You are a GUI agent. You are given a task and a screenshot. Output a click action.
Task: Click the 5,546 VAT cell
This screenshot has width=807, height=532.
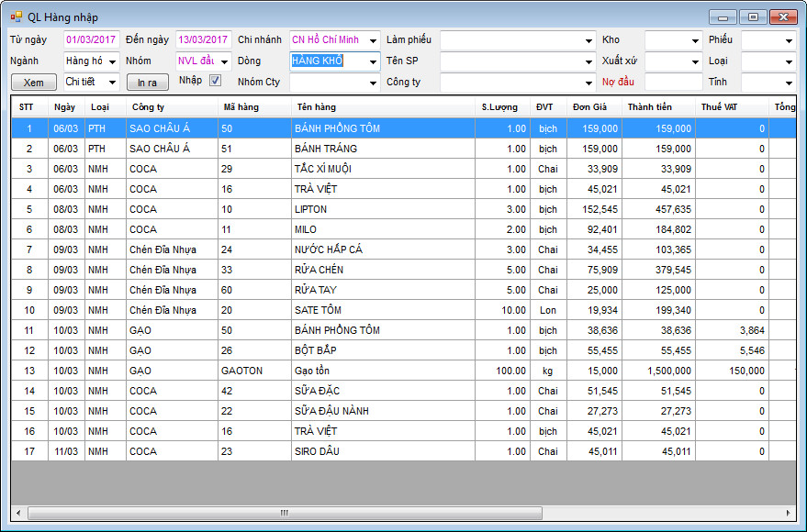pos(732,350)
